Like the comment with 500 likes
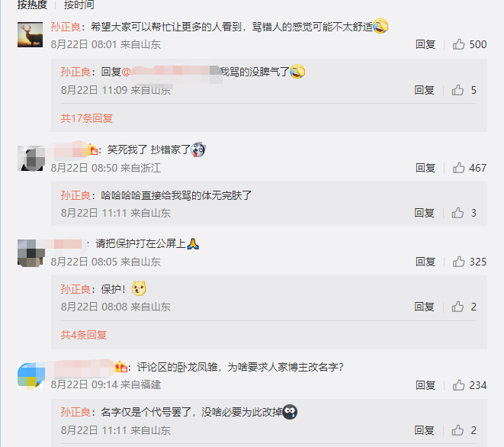 coord(459,44)
